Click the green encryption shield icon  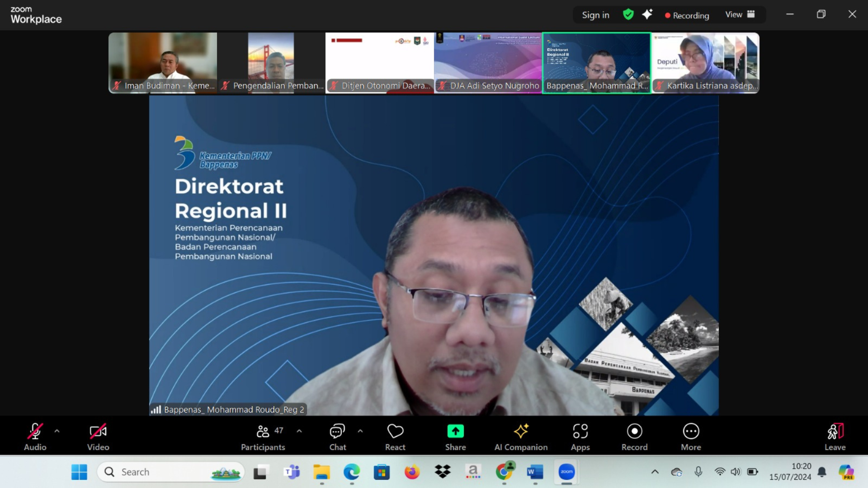pos(628,14)
